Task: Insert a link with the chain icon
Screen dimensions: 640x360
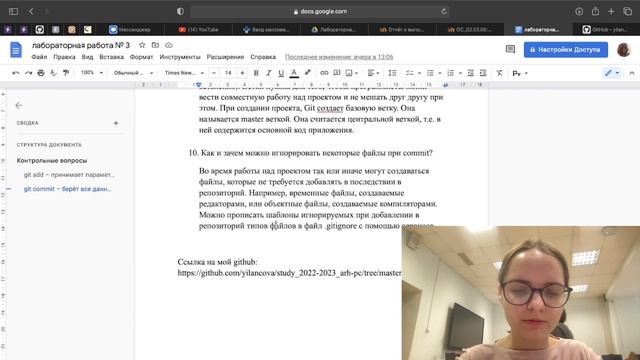Action: point(324,73)
